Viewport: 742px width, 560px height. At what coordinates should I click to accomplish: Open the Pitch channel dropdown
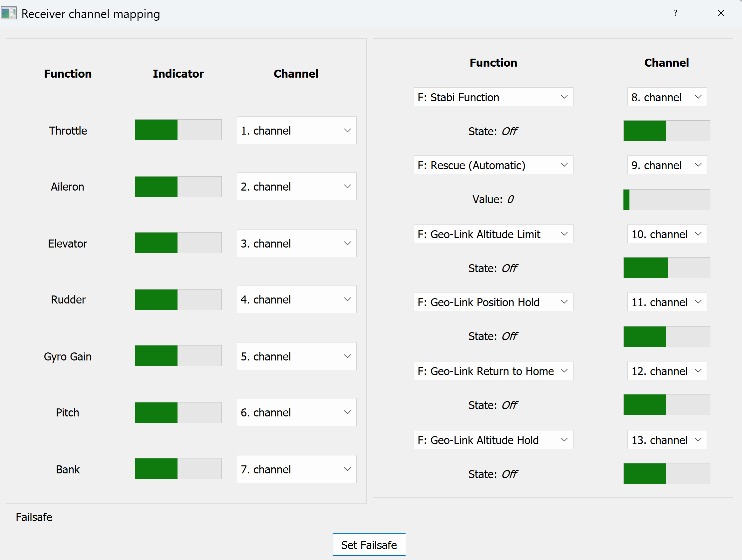[296, 412]
